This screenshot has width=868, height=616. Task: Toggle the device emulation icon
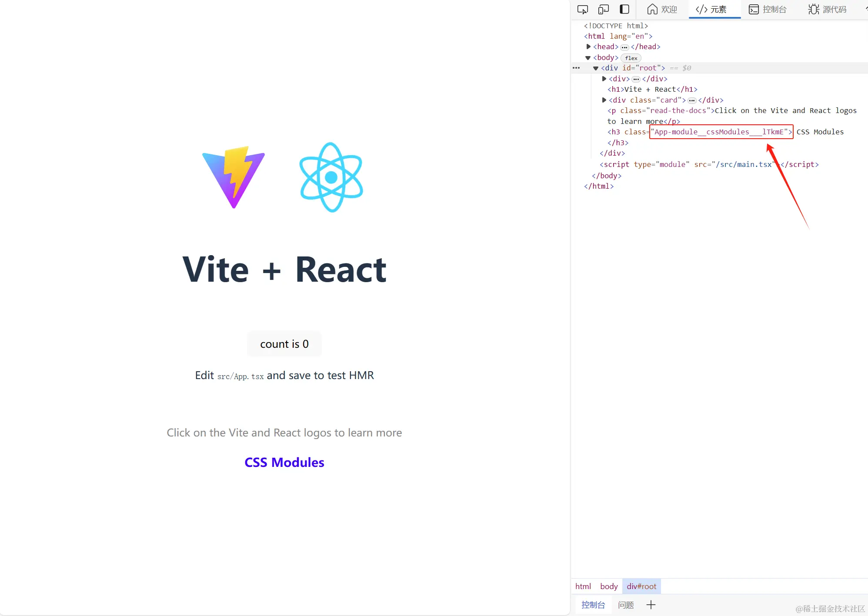[603, 10]
